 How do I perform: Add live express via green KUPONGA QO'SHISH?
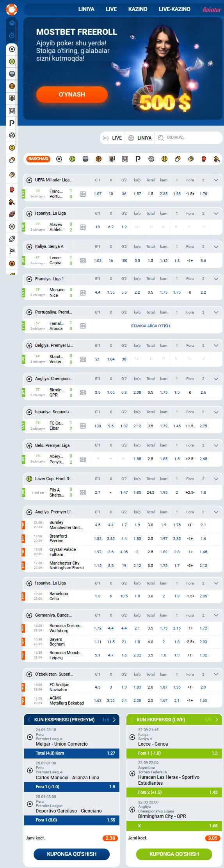[174, 854]
